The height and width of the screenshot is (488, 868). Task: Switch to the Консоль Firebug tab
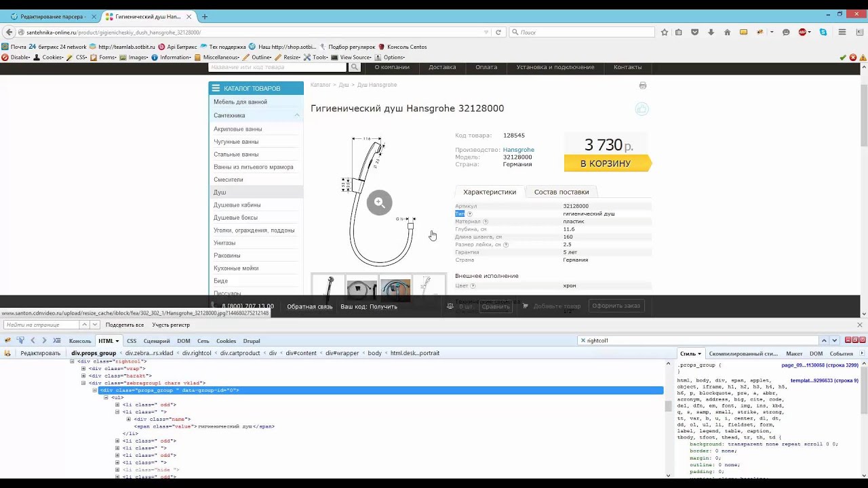tap(80, 341)
